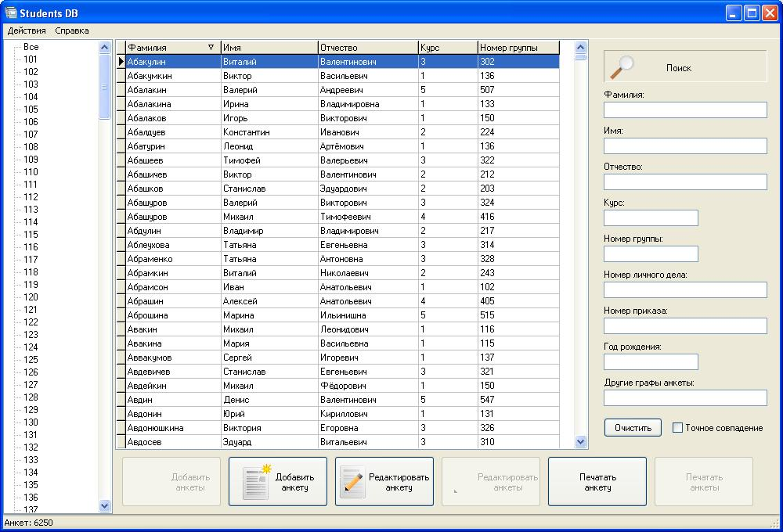Open the Действия menu
783x532 pixels.
point(27,31)
